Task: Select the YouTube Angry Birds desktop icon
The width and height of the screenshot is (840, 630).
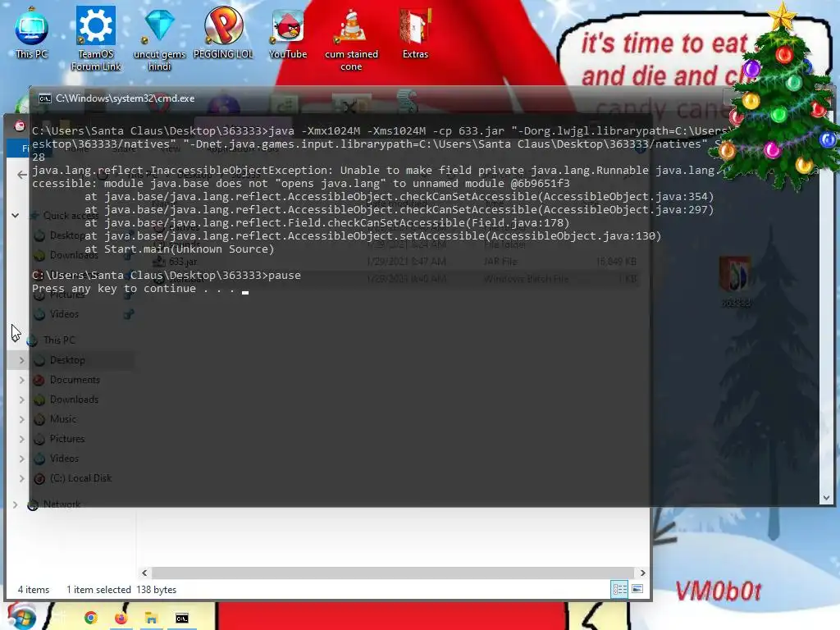Action: tap(288, 33)
